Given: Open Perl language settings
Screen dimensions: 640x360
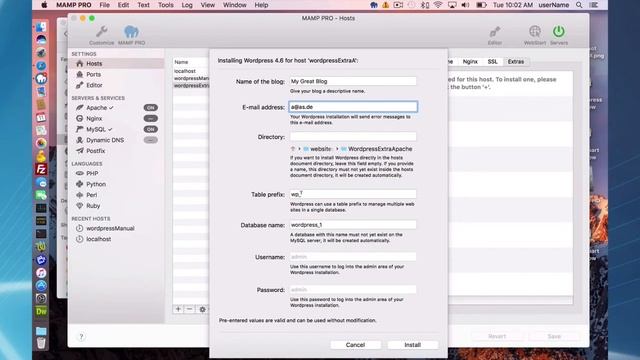Looking at the screenshot, I should [91, 195].
